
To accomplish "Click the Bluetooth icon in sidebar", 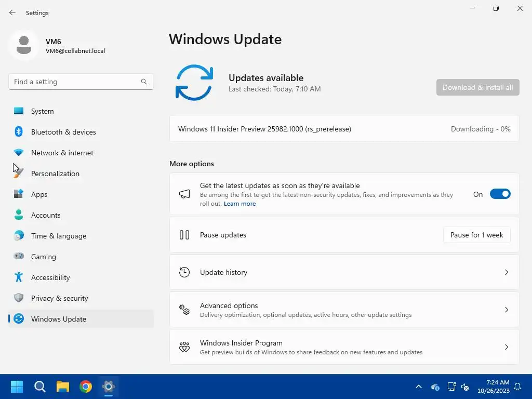I will coord(19,131).
